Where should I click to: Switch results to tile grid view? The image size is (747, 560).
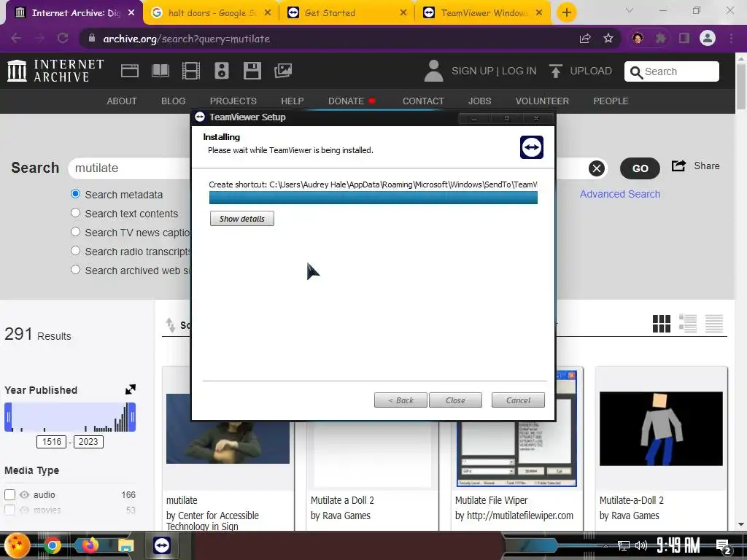pos(661,324)
